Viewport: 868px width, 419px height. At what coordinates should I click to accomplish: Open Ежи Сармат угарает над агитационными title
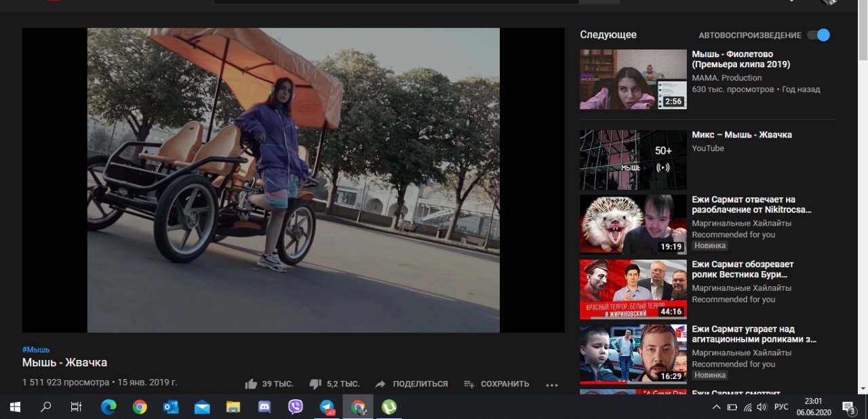[754, 334]
